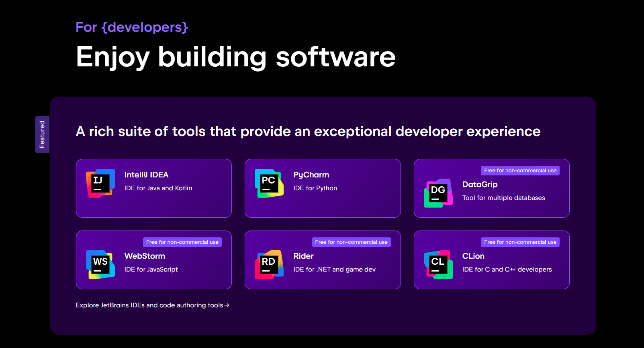Open the DataGrip product title
Screen dimensions: 644x348
click(x=480, y=185)
